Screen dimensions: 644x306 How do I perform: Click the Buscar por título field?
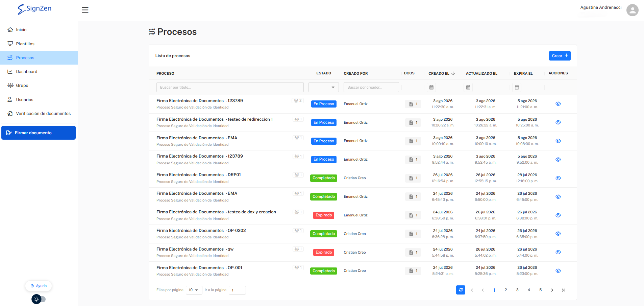(x=230, y=87)
